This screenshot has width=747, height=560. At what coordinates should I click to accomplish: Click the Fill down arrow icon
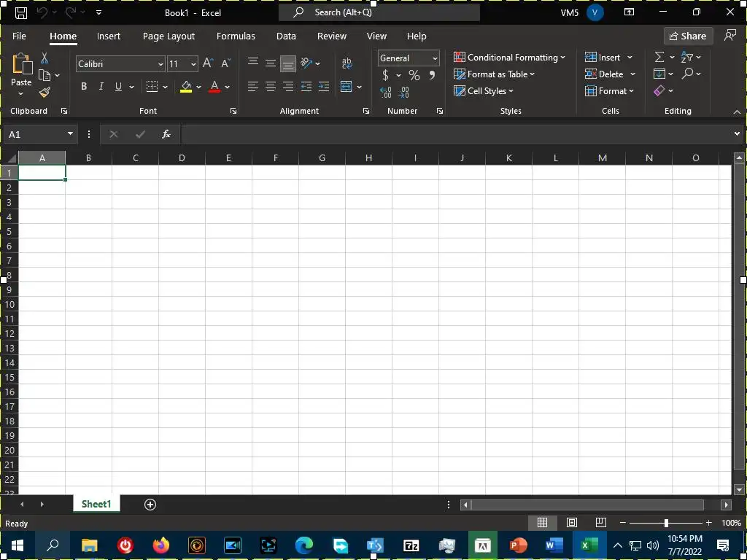point(659,74)
